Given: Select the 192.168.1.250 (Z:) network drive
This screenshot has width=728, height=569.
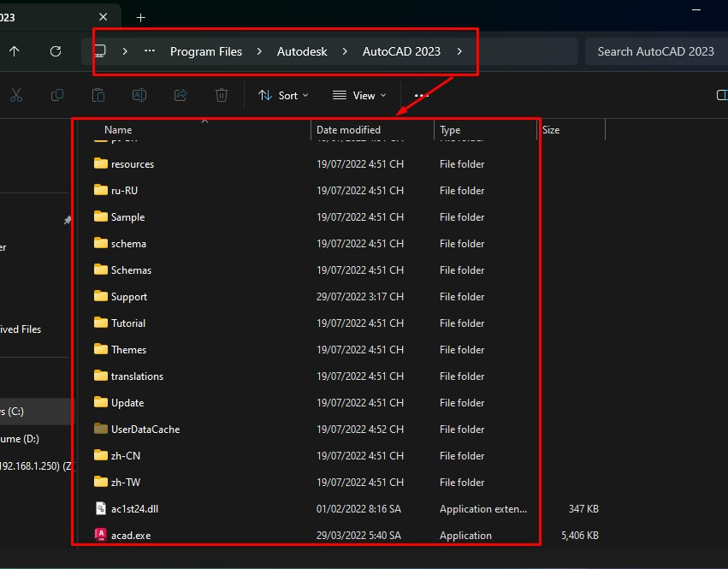Looking at the screenshot, I should (x=36, y=465).
